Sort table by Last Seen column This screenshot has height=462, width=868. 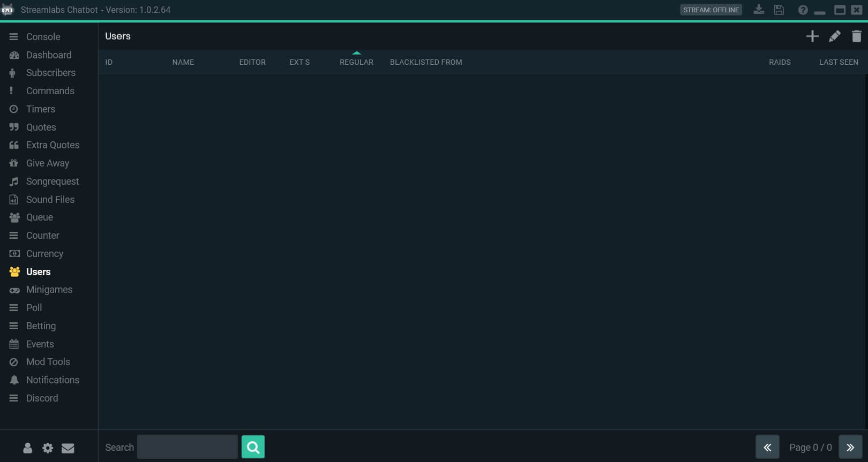pos(839,62)
